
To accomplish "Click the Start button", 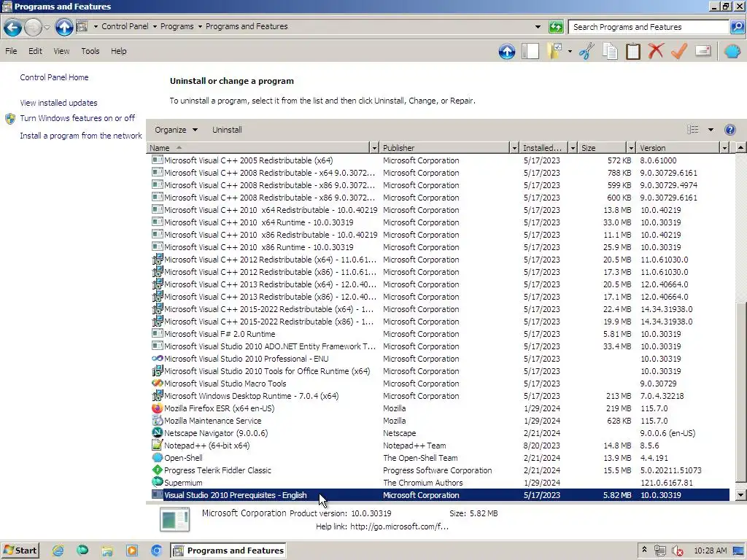I will [x=20, y=551].
